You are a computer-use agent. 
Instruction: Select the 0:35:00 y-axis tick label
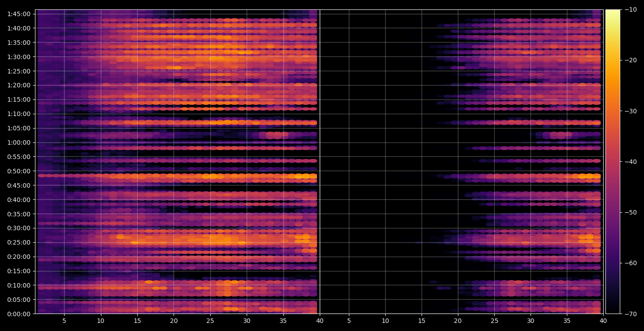tap(19, 214)
